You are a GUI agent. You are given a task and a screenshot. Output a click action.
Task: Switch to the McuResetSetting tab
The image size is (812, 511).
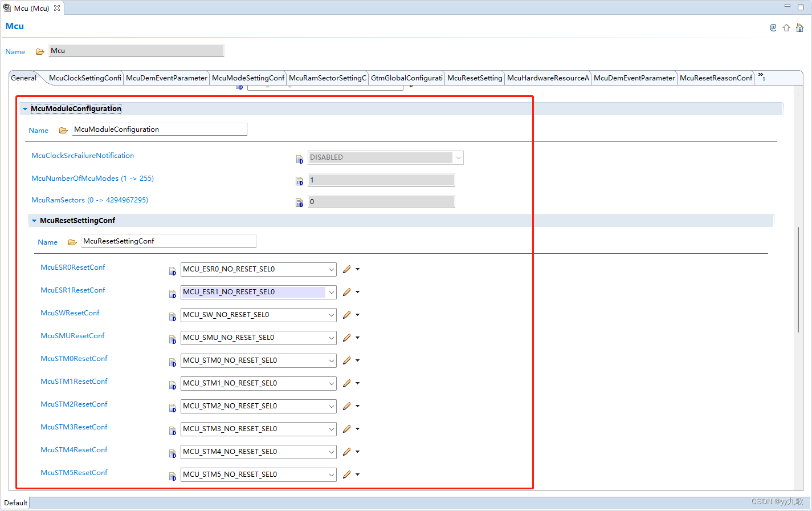click(x=475, y=78)
